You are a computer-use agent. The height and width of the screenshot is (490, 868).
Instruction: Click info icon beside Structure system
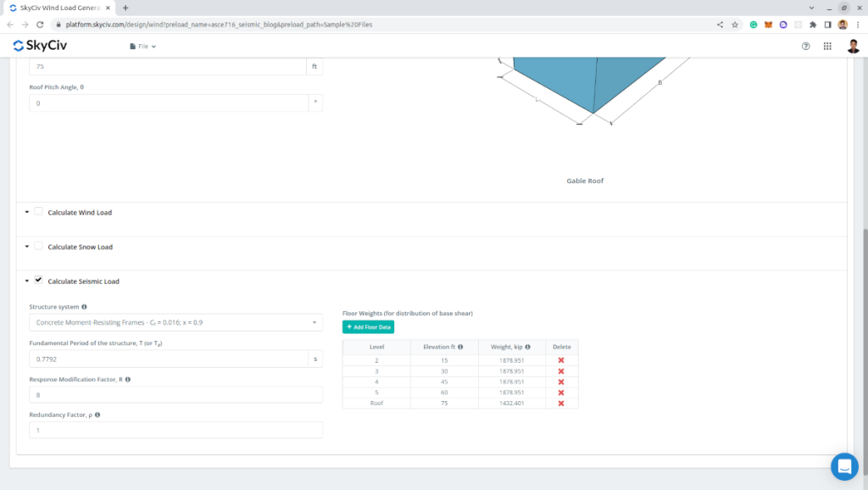pos(84,307)
